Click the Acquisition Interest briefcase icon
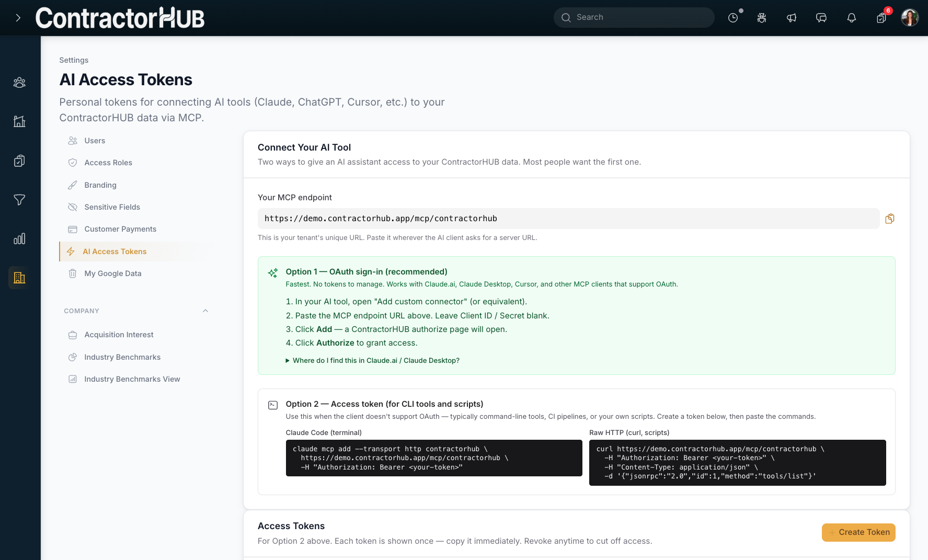Screen dimensions: 928x560 (x=73, y=335)
